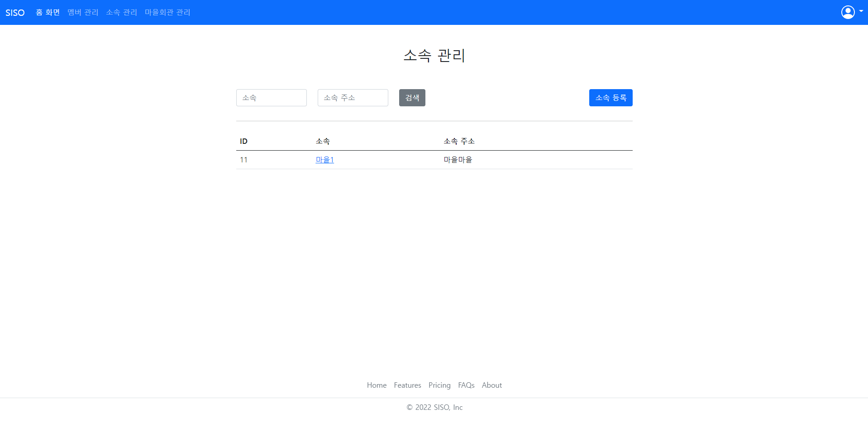Expand the profile dropdown caret
The width and height of the screenshot is (868, 423).
coord(861,12)
